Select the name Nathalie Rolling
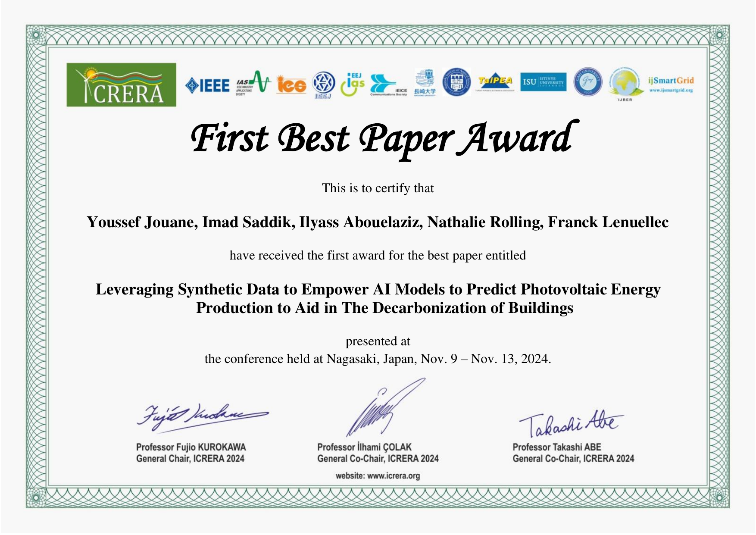This screenshot has height=535, width=756. 485,222
